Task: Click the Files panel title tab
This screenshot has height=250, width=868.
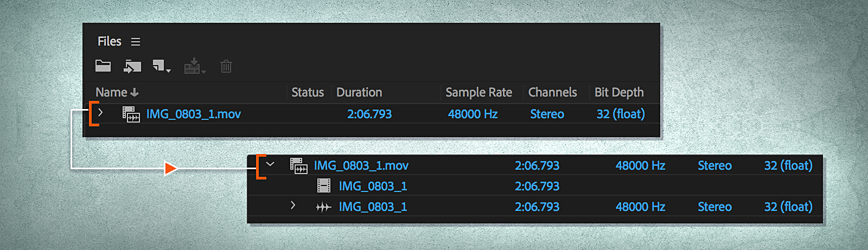Action: [x=109, y=41]
